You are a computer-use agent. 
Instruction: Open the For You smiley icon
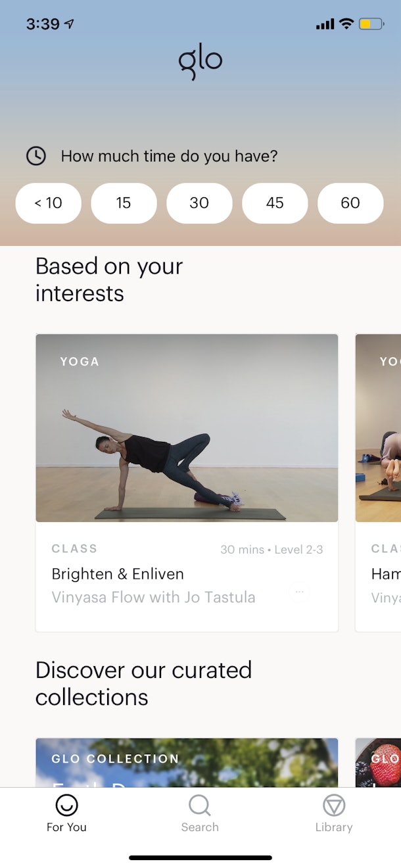pyautogui.click(x=66, y=805)
